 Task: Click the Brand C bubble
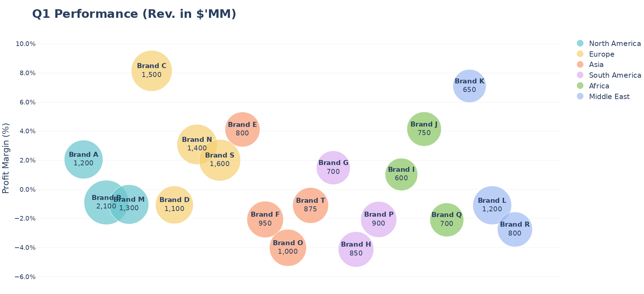[x=152, y=71]
